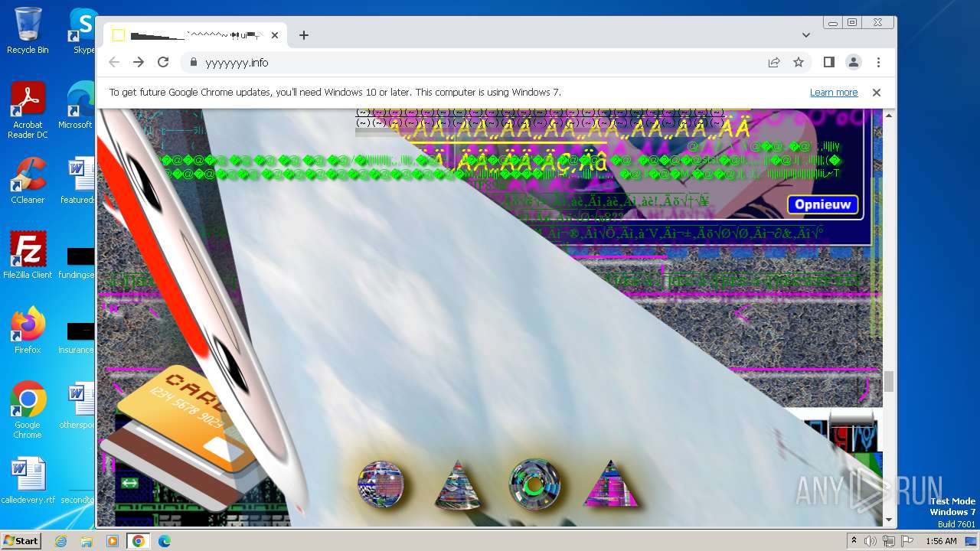
Task: Show hidden system tray icons
Action: [x=854, y=541]
